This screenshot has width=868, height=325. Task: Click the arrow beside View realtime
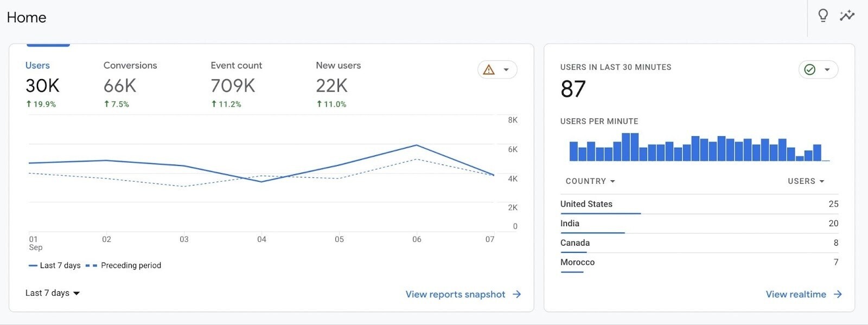pyautogui.click(x=838, y=294)
